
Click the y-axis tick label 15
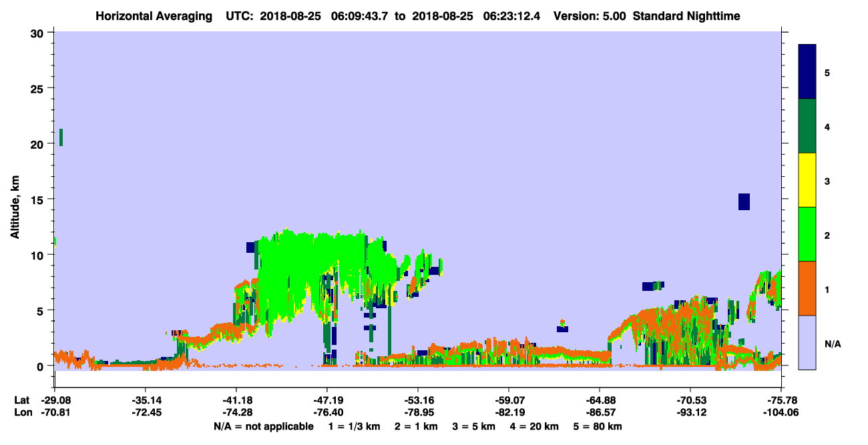pos(39,199)
